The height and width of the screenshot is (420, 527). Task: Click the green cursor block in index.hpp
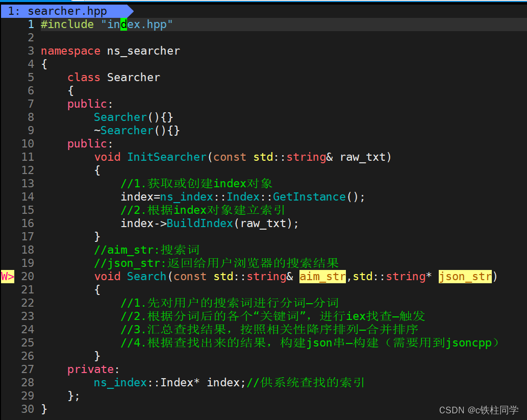pyautogui.click(x=123, y=24)
